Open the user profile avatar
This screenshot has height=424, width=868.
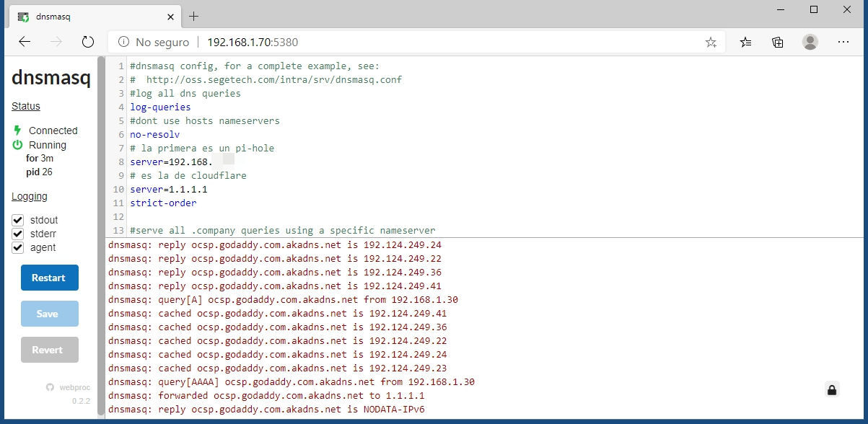810,42
